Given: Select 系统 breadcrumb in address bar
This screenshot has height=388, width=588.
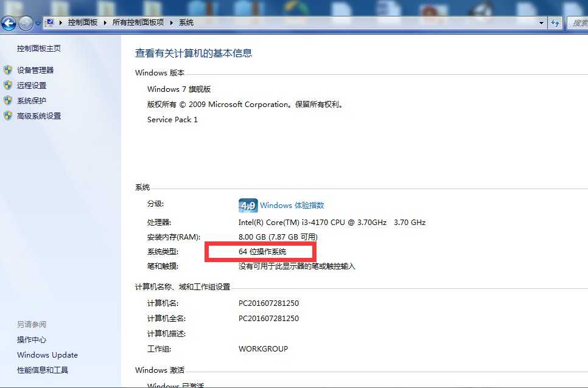Looking at the screenshot, I should (186, 23).
